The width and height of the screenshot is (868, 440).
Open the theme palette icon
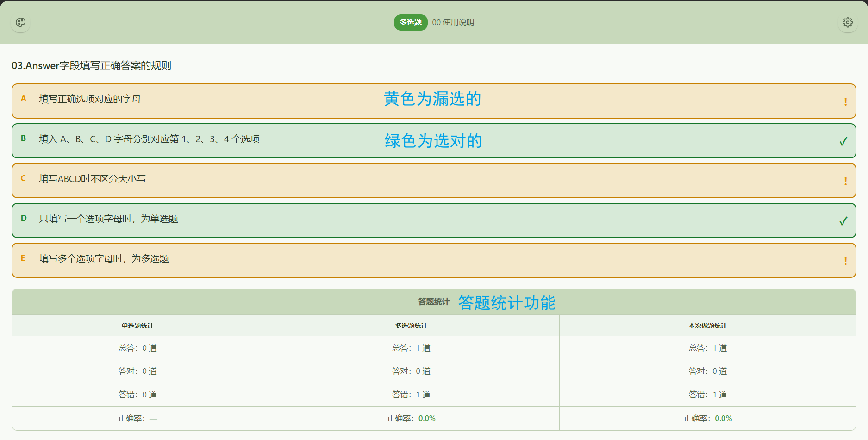point(21,22)
